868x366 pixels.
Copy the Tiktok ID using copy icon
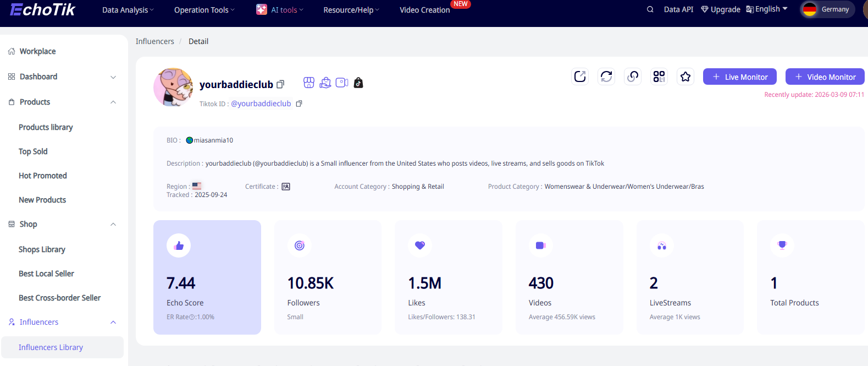pos(299,103)
